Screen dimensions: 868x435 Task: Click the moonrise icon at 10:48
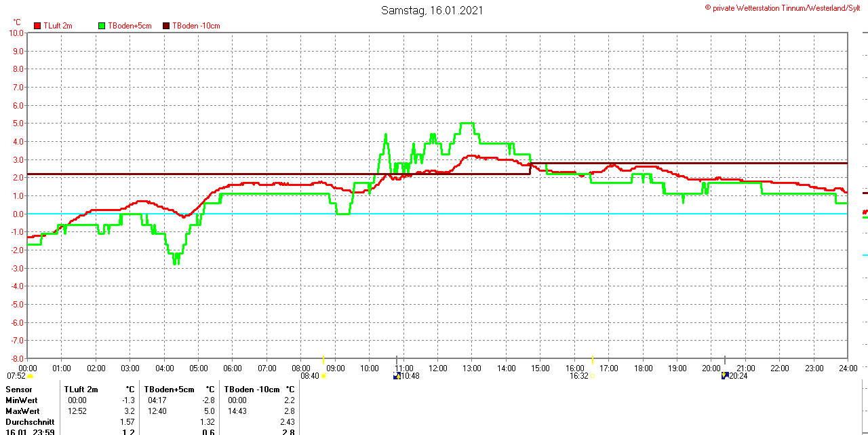[397, 376]
